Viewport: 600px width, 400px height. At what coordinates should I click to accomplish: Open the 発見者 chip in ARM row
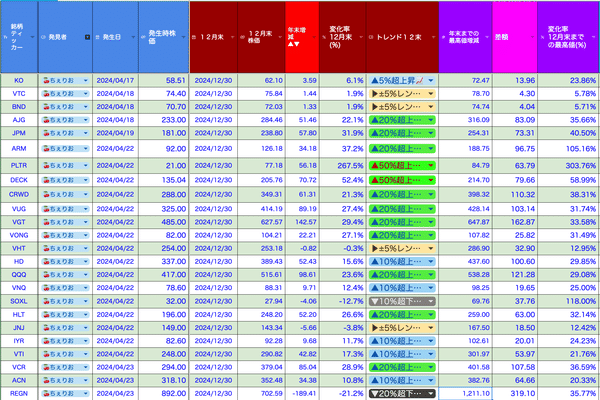(x=65, y=149)
